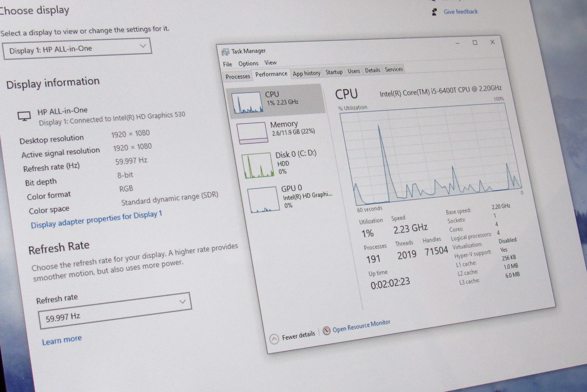Open the Options menu
587x392 pixels.
248,63
